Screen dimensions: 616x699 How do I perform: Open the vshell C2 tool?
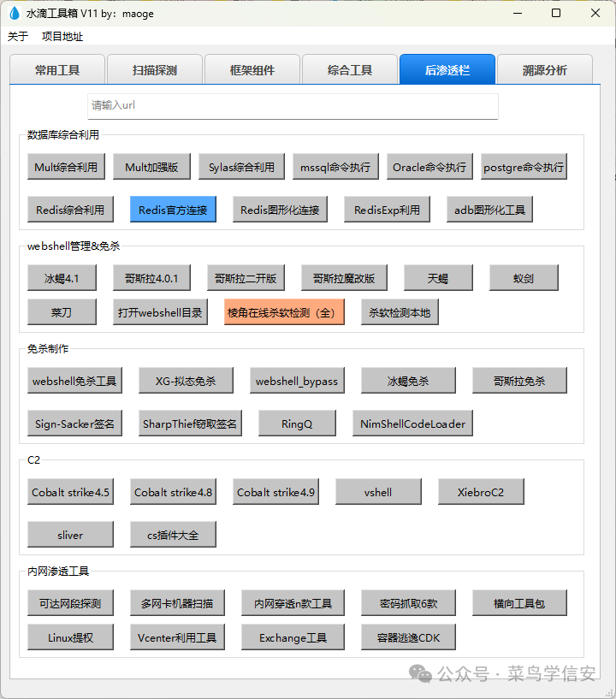click(378, 492)
